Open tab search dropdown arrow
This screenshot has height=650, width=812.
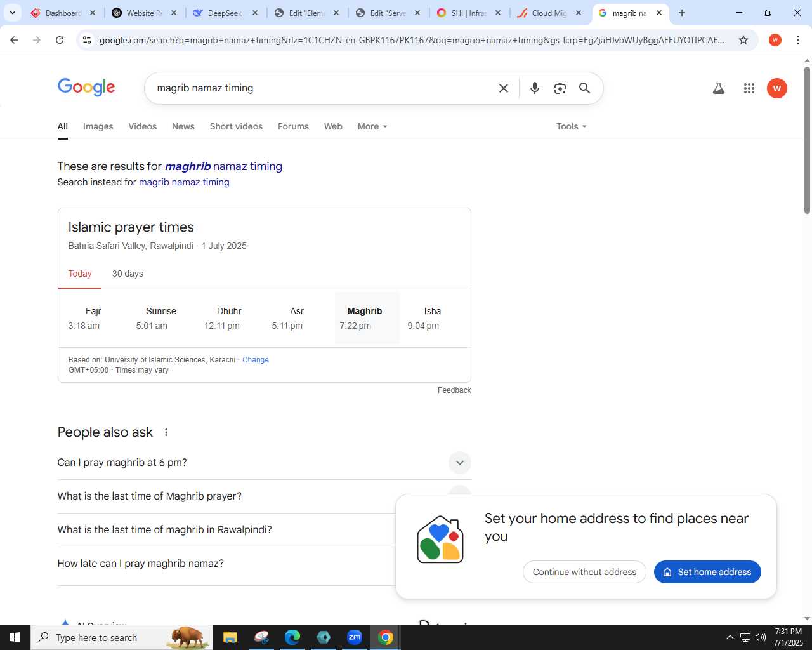[13, 13]
